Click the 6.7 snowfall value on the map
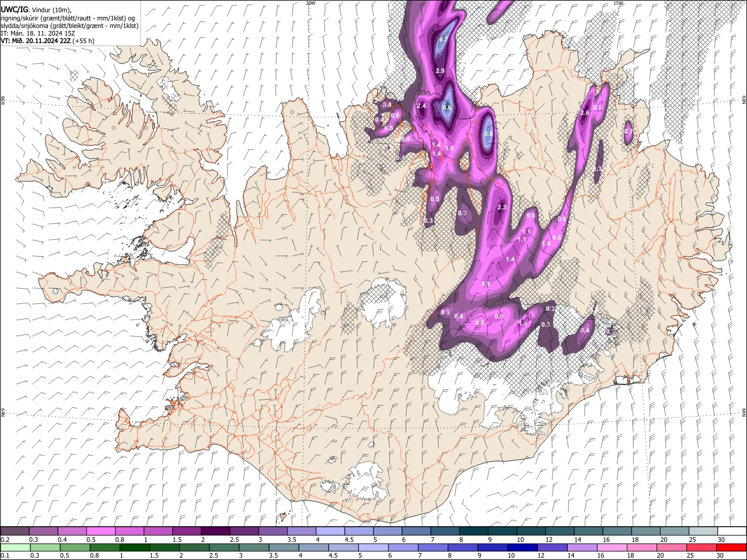Viewport: 747px width, 560px height. point(443,40)
